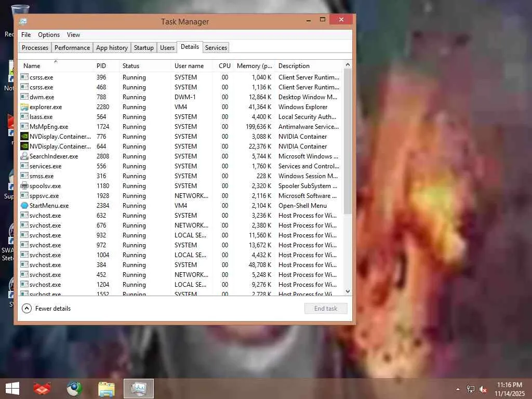
Task: Click the Task Manager taskbar button
Action: pos(138,389)
